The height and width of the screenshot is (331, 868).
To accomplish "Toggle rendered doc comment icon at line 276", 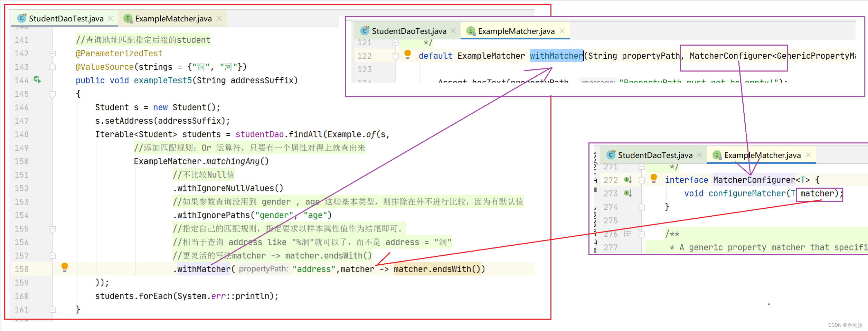I will pyautogui.click(x=628, y=234).
